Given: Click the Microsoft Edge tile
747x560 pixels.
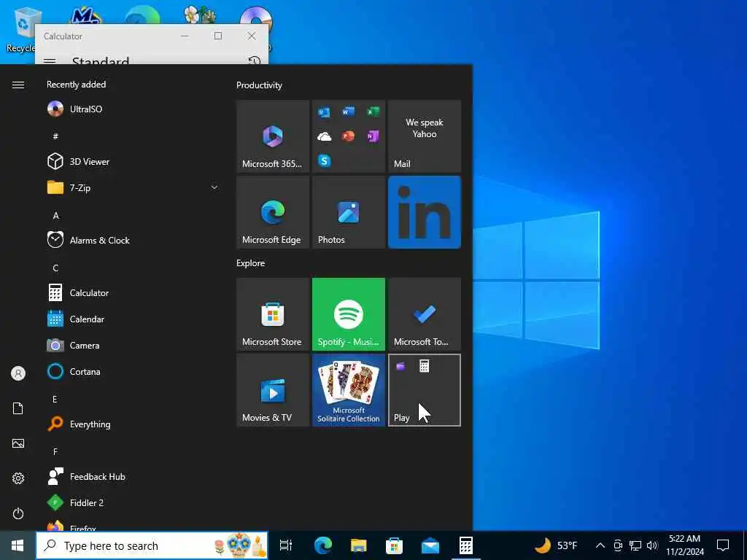Looking at the screenshot, I should tap(273, 212).
